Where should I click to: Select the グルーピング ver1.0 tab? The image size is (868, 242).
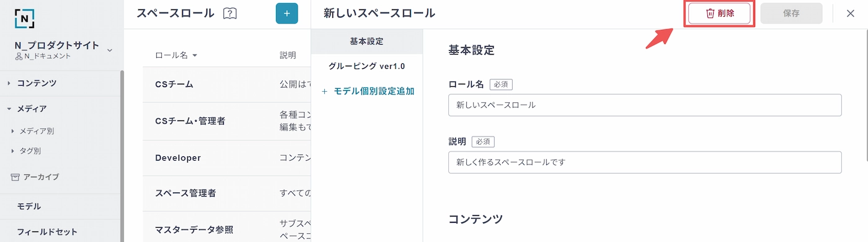point(366,66)
